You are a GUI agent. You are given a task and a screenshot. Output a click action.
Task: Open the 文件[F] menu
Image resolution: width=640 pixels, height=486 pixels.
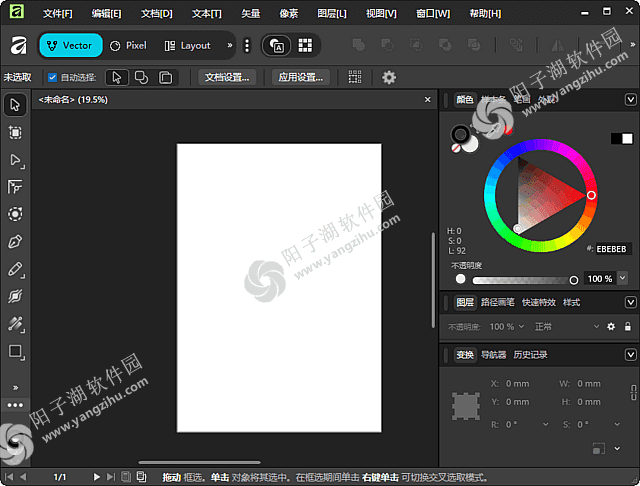coord(58,13)
